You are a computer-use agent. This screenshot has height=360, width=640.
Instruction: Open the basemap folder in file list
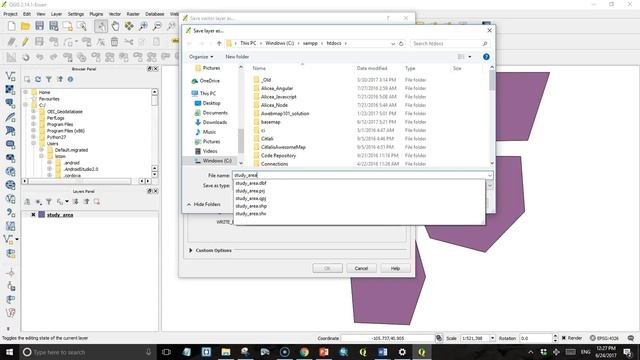tap(271, 122)
